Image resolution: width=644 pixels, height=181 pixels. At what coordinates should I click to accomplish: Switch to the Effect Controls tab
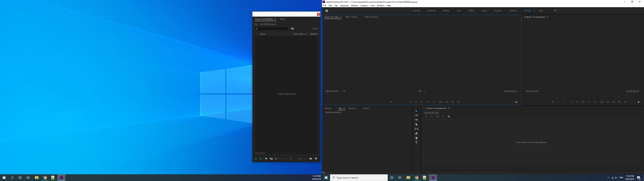[x=351, y=17]
